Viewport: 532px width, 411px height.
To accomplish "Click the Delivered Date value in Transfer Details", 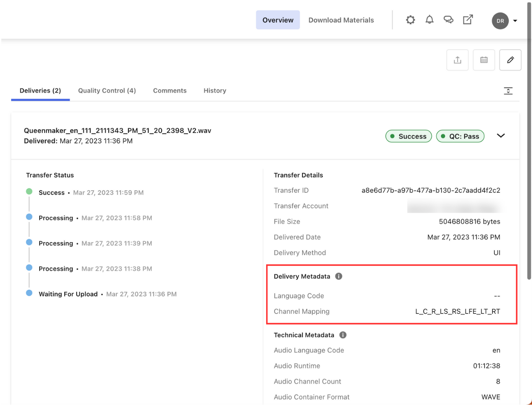I will coord(464,237).
